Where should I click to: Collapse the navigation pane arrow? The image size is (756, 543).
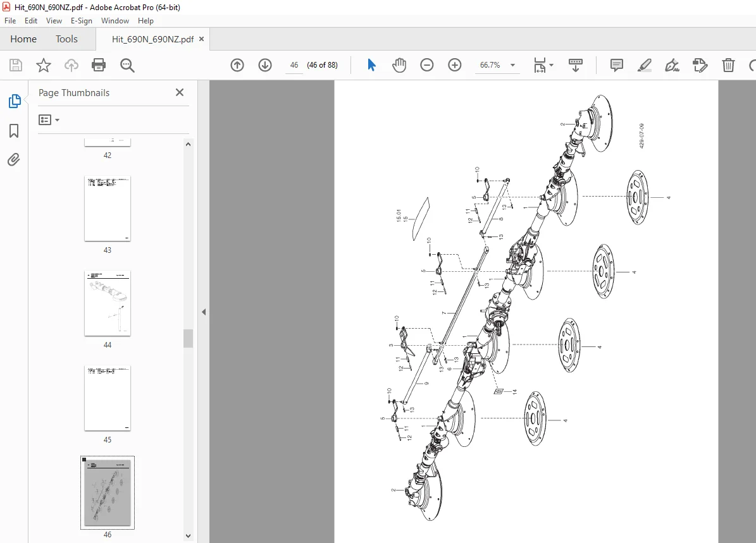pos(204,312)
